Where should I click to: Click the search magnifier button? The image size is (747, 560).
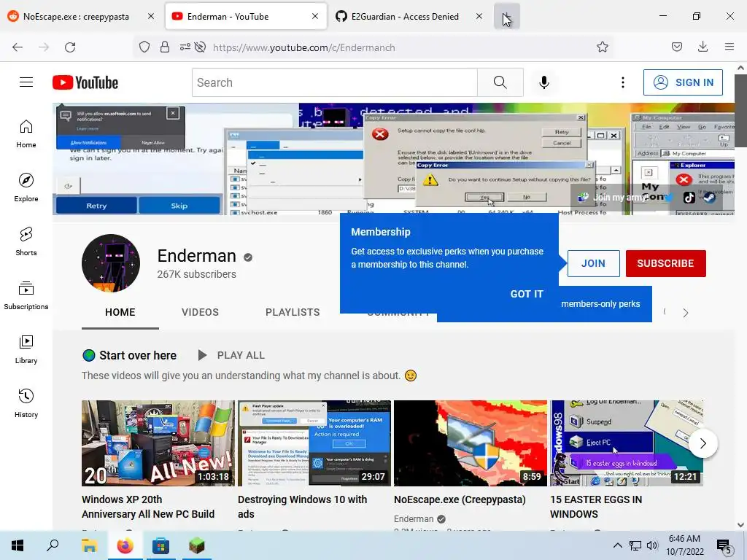point(500,82)
